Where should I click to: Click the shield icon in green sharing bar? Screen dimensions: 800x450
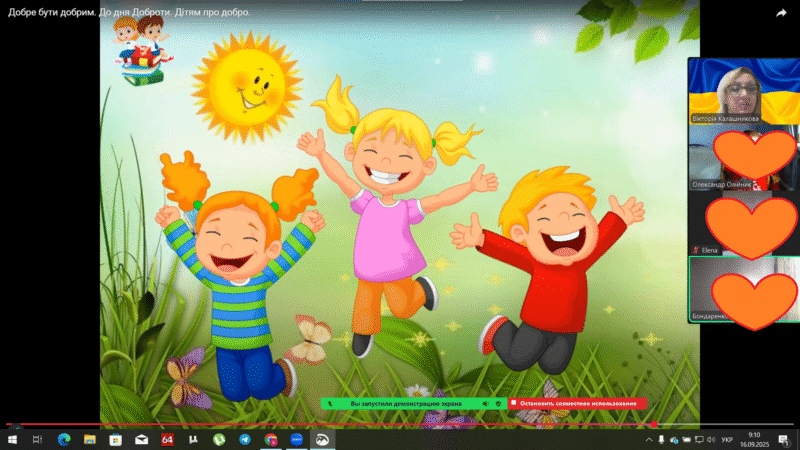coord(497,404)
